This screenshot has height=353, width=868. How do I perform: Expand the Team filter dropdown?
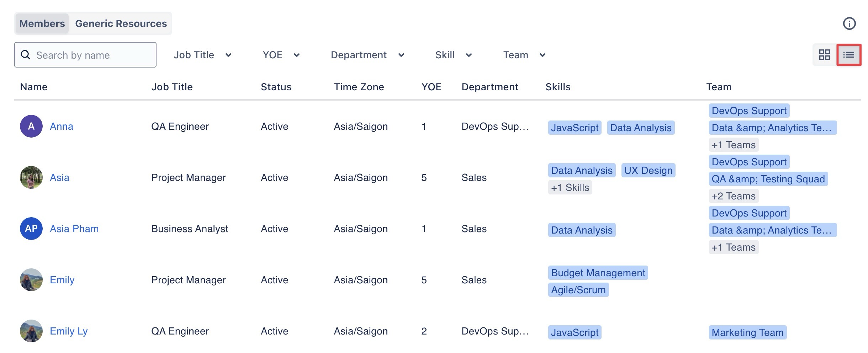point(524,55)
